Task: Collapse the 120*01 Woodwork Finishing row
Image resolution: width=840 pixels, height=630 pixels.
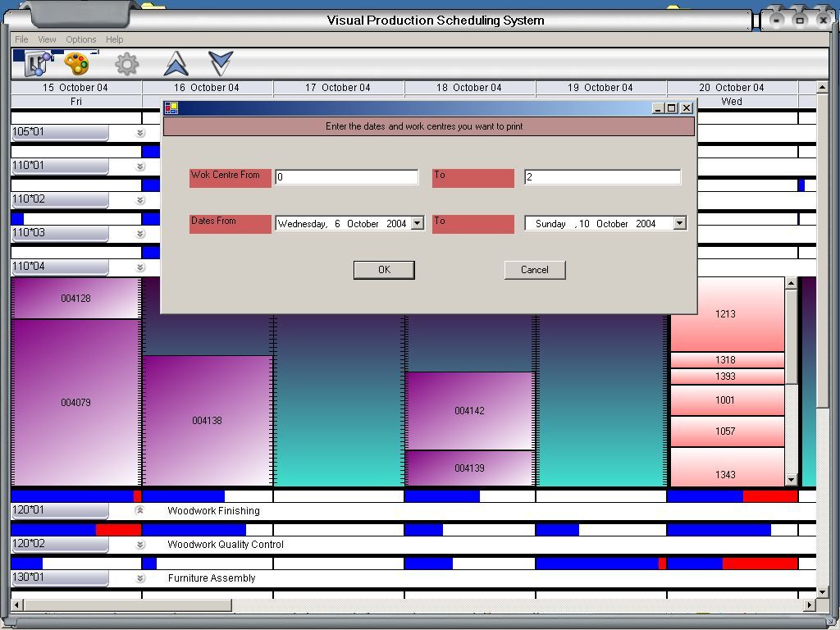Action: click(x=139, y=510)
